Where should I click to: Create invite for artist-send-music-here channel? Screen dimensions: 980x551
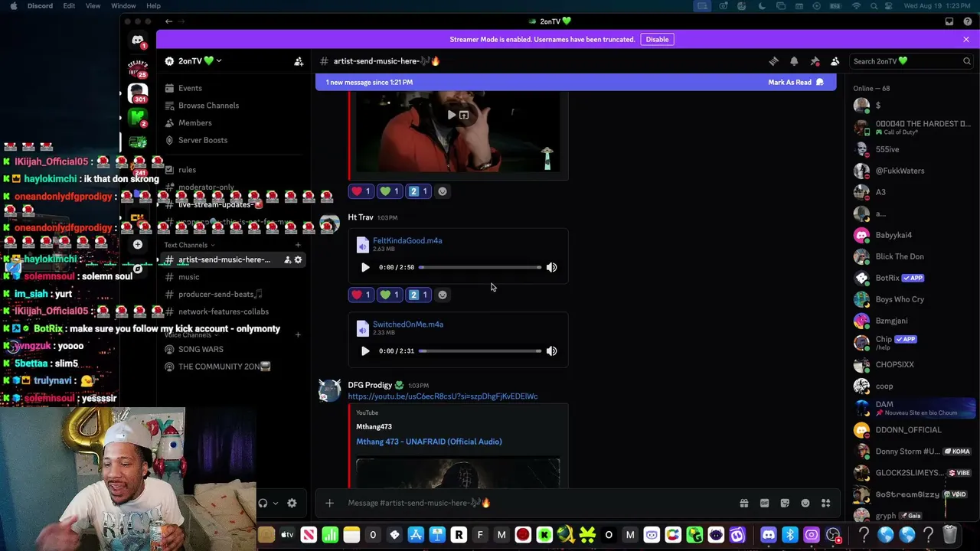point(288,259)
